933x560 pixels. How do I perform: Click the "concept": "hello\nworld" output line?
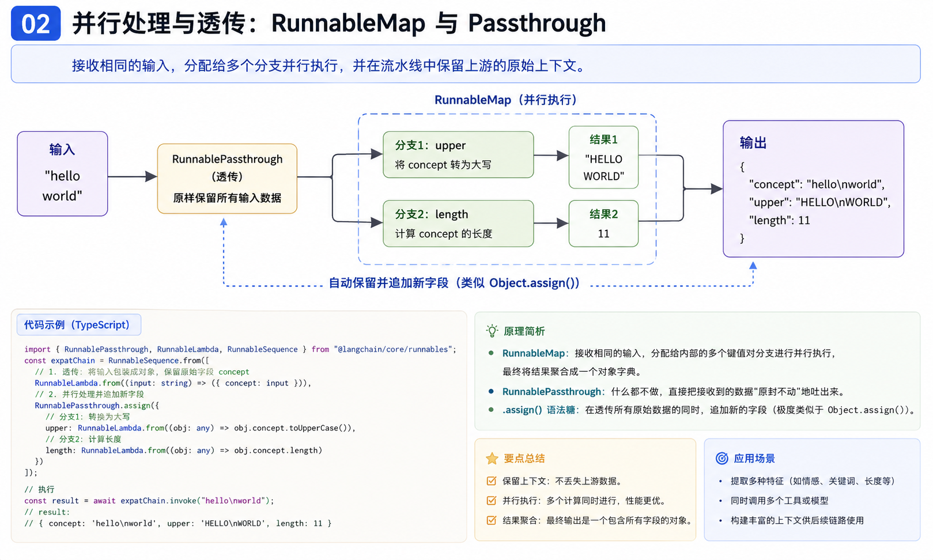[817, 184]
